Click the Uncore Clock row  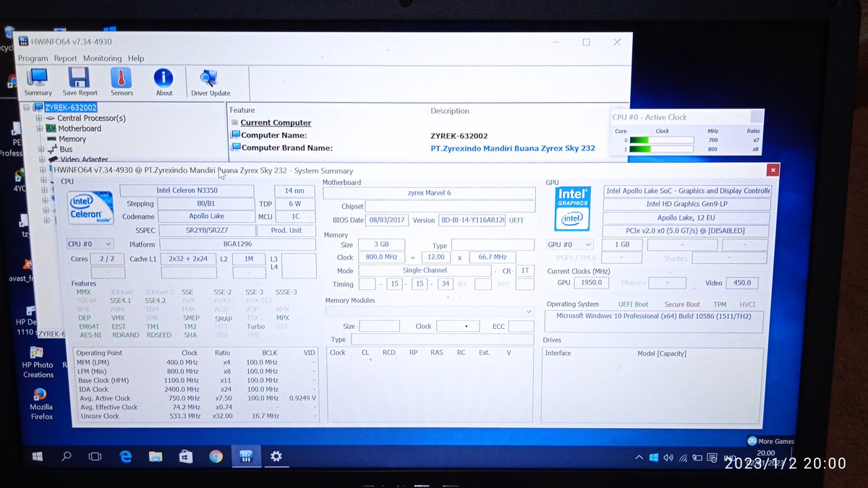click(x=195, y=416)
